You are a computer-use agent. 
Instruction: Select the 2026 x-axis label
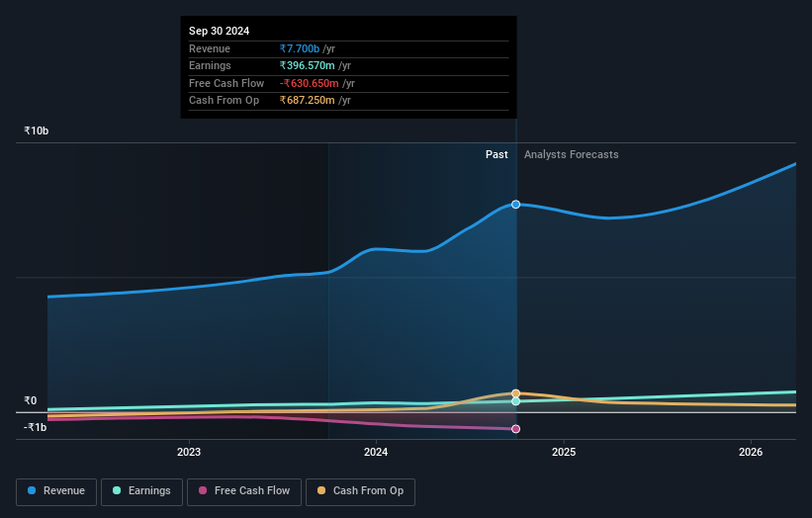(x=751, y=452)
